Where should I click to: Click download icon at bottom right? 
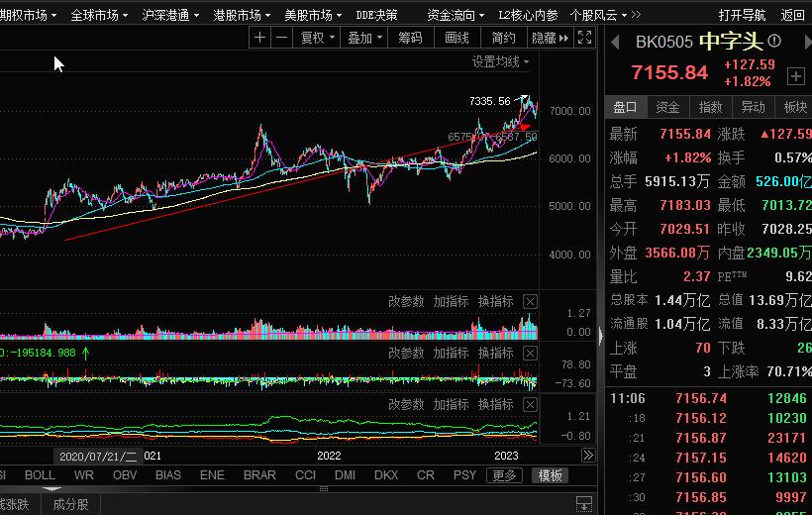[584, 503]
